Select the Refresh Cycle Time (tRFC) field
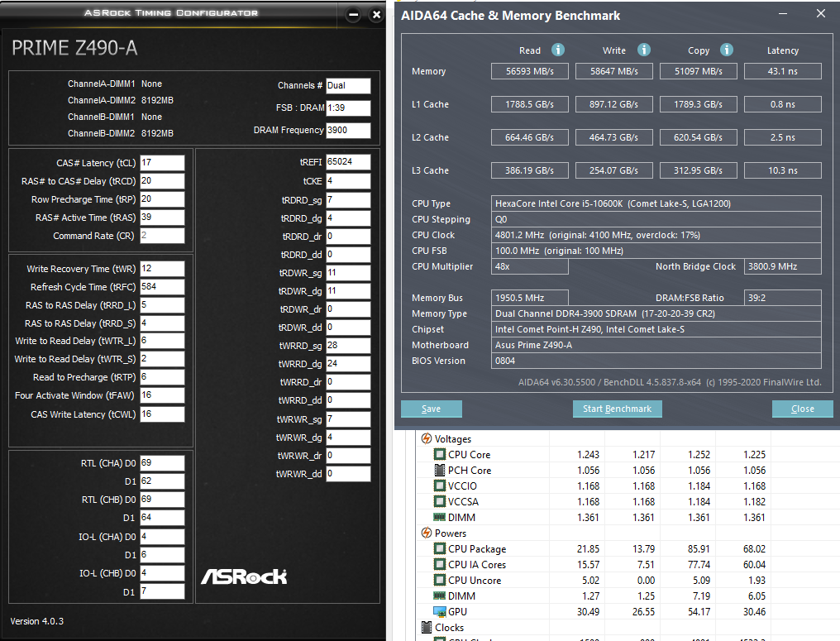Screen dimensions: 840x641 162,287
